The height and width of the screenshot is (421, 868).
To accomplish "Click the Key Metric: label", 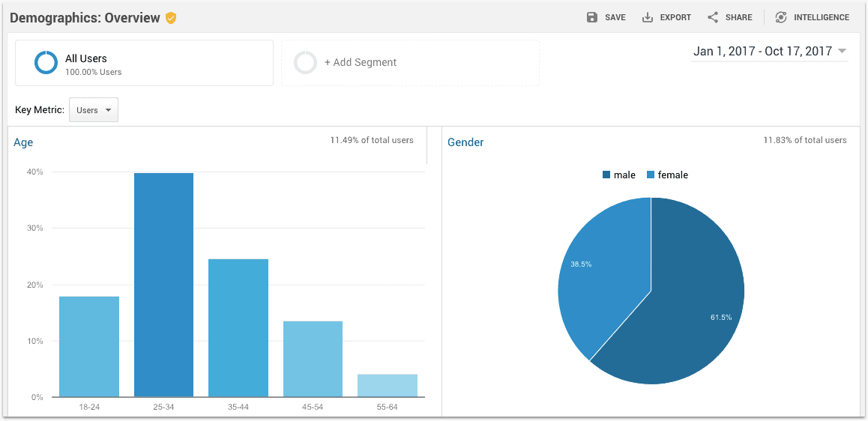I will coord(40,109).
